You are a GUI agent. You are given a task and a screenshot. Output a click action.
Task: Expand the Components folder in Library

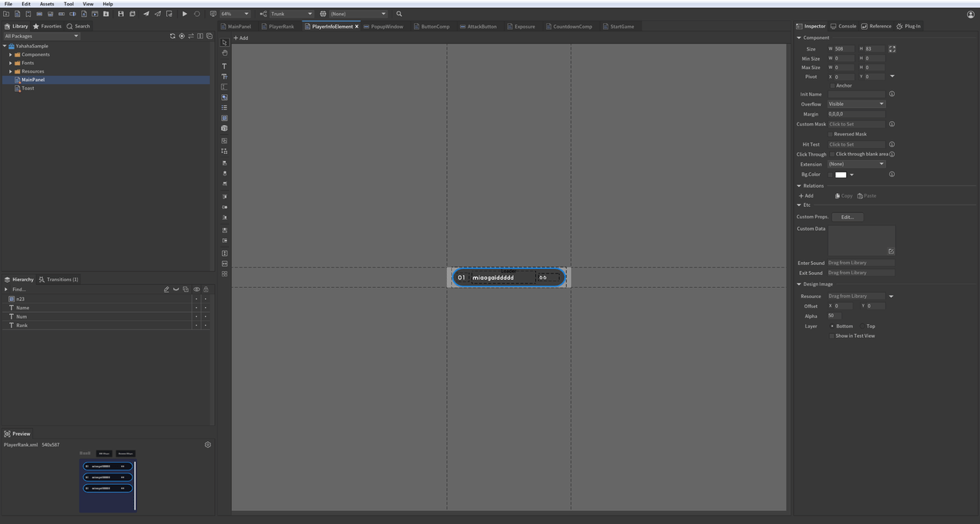point(11,54)
